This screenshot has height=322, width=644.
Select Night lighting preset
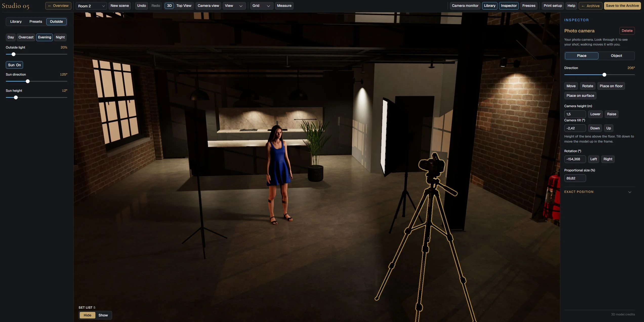pos(60,37)
